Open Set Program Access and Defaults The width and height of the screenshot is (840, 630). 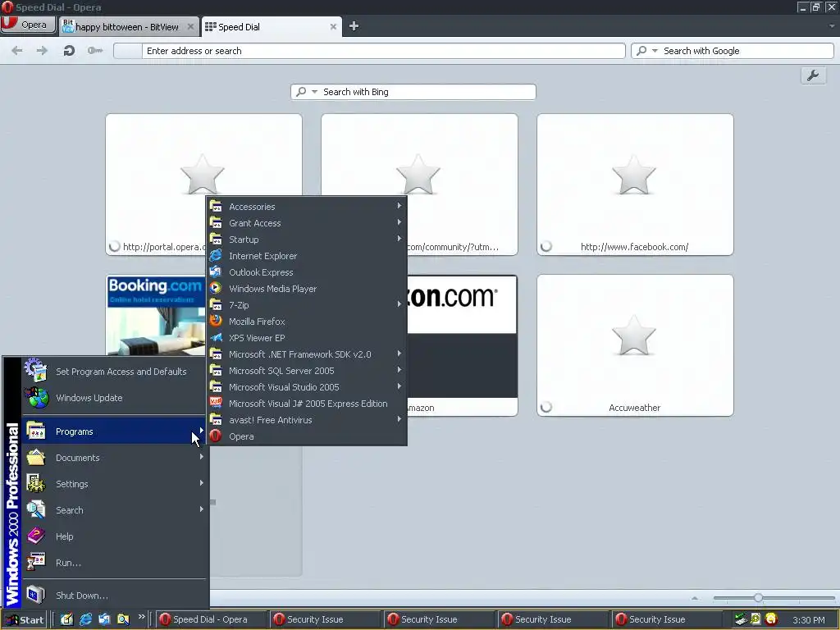click(x=115, y=372)
